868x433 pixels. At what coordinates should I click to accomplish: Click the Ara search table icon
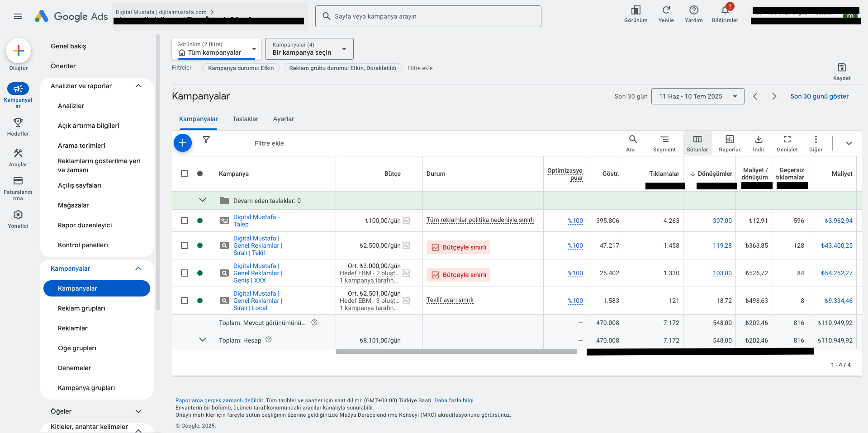tap(633, 139)
